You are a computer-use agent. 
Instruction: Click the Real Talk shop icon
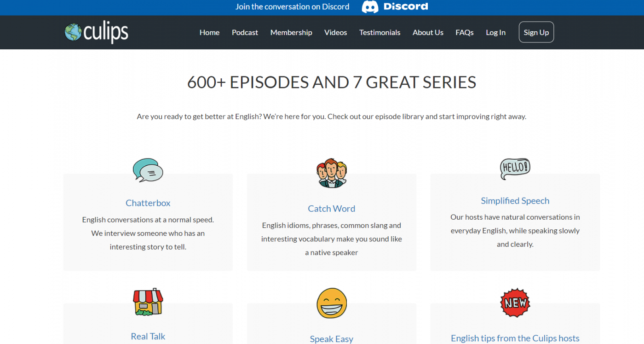[x=148, y=302]
